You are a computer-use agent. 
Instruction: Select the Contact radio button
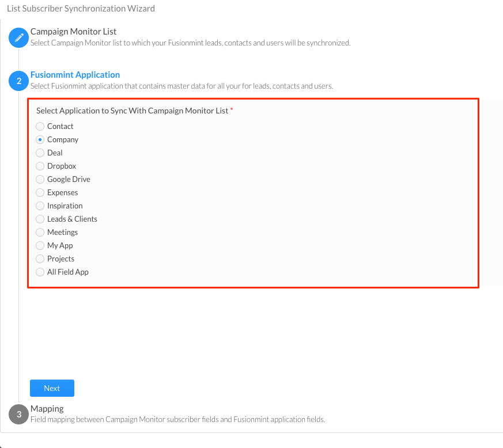pyautogui.click(x=40, y=126)
